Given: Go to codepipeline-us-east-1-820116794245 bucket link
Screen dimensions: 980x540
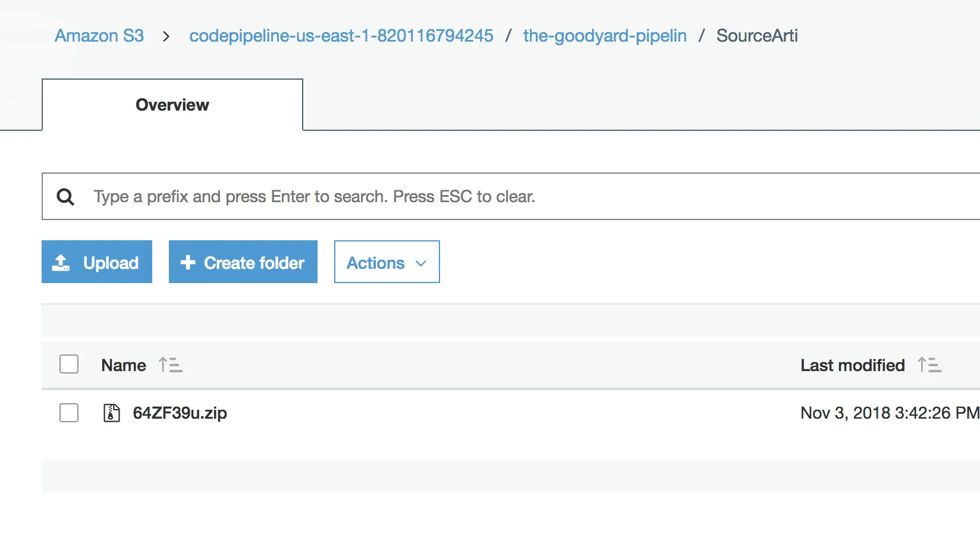Looking at the screenshot, I should 341,36.
